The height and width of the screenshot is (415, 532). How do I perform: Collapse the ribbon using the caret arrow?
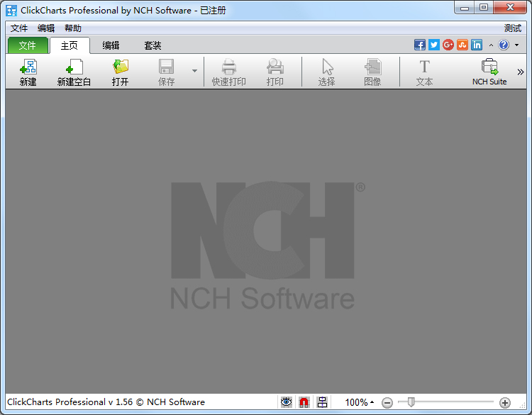pos(491,45)
